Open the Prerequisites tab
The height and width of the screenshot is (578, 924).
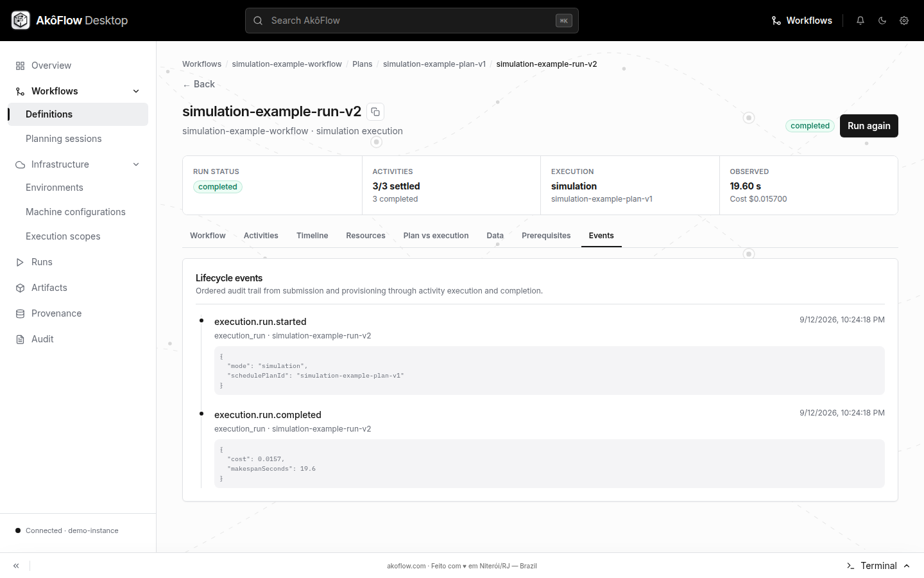click(546, 236)
